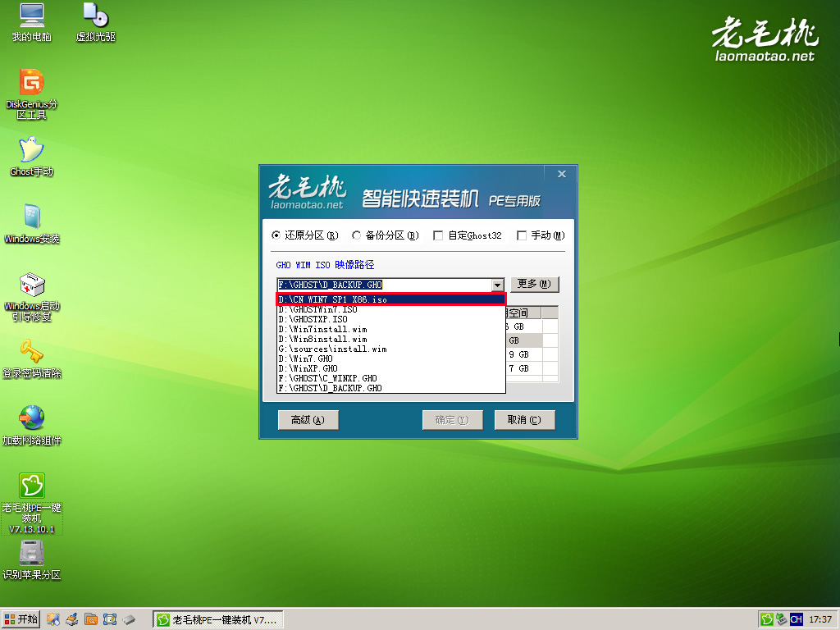Click CH input language indicator
Screen dimensions: 840x630
coord(796,619)
